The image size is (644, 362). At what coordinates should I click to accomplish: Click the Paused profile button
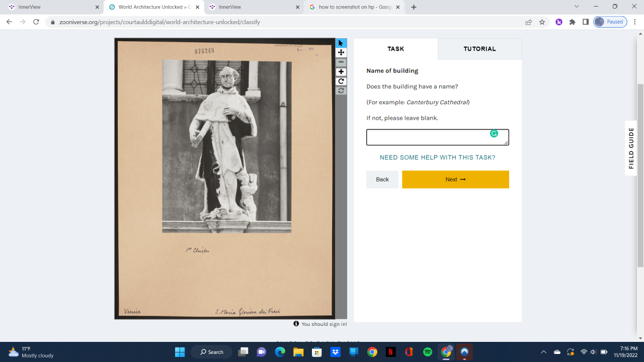coord(610,22)
